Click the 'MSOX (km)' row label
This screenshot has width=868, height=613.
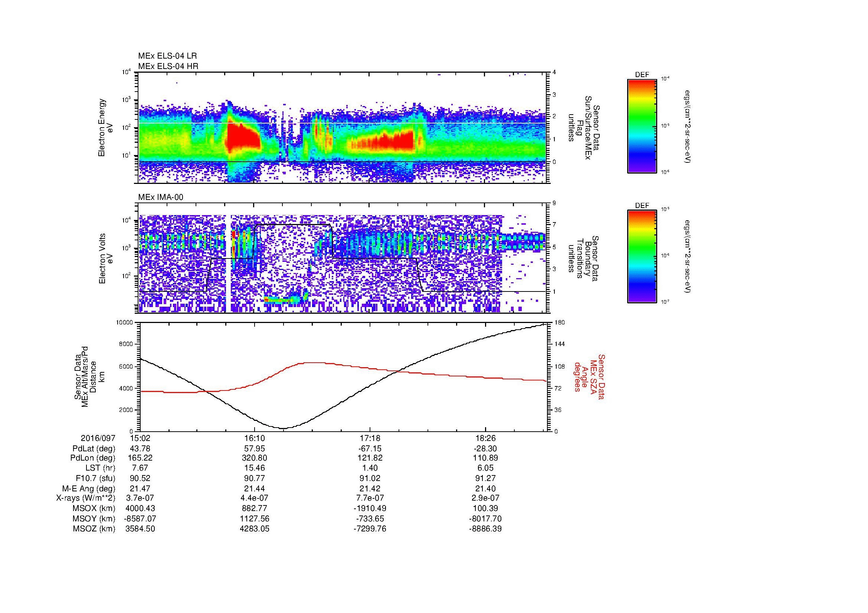[94, 508]
